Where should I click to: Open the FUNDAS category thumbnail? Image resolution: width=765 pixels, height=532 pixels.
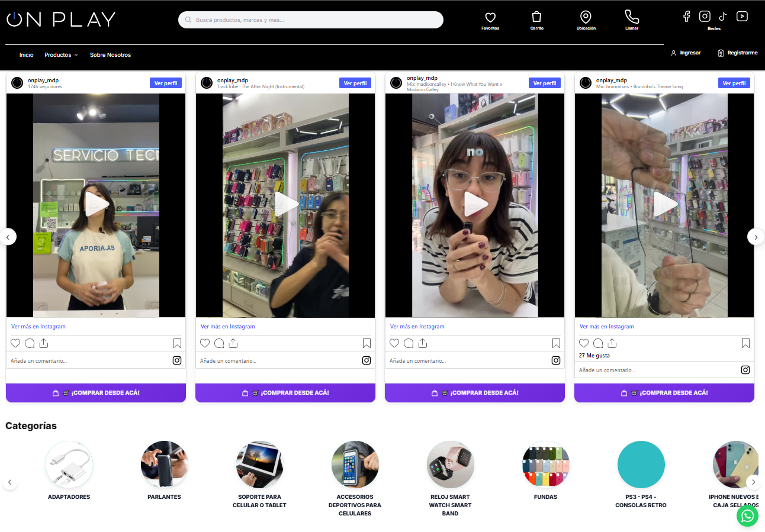click(x=546, y=465)
